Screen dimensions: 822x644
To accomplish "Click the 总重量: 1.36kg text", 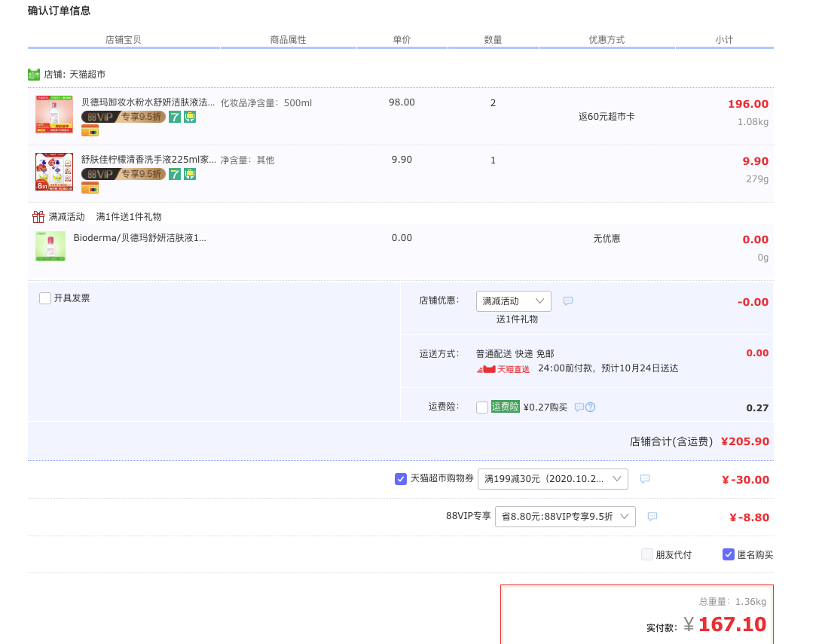I will 732,602.
